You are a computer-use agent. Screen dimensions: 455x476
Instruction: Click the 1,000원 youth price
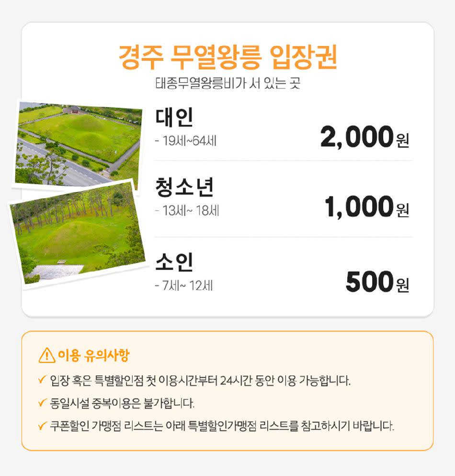click(367, 208)
